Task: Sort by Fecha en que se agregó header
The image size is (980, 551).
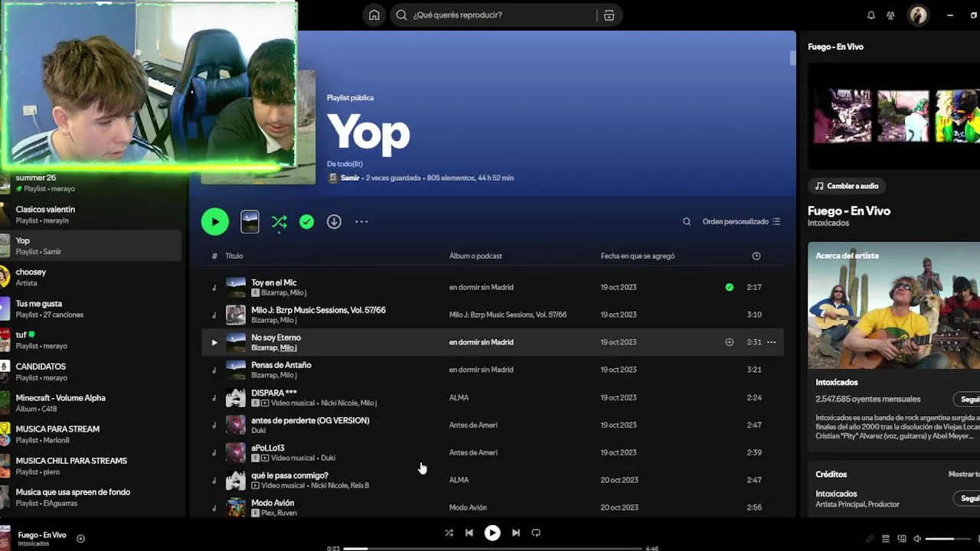Action: [638, 256]
